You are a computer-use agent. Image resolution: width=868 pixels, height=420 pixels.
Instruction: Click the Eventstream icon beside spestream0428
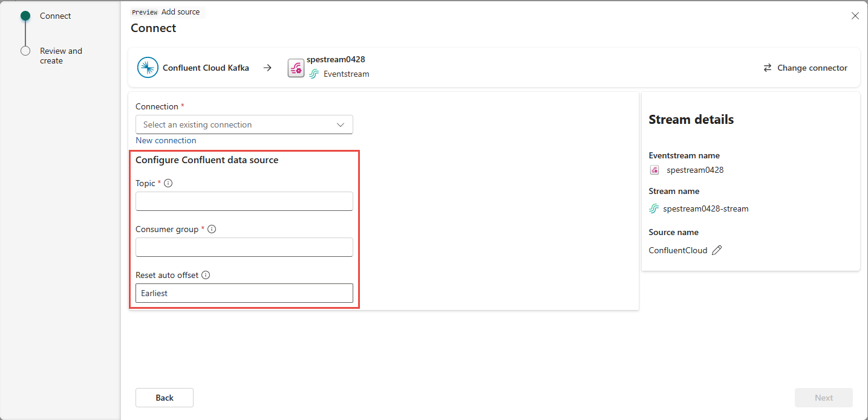[296, 67]
